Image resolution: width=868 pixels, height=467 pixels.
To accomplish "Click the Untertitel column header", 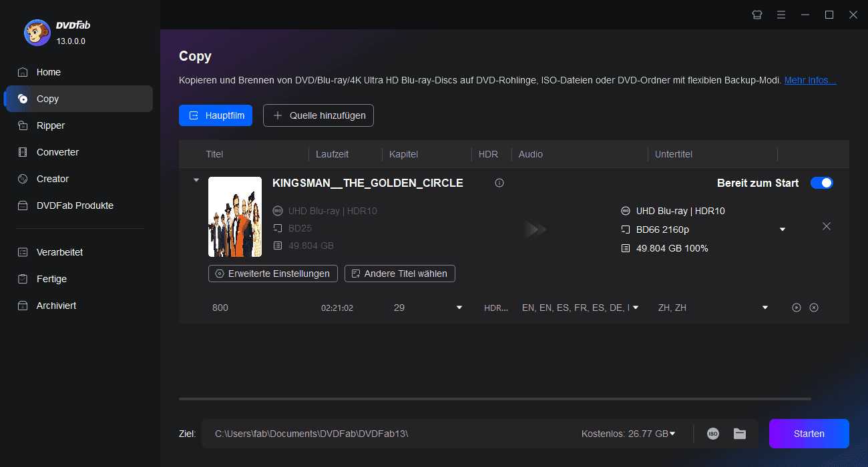I will click(674, 154).
